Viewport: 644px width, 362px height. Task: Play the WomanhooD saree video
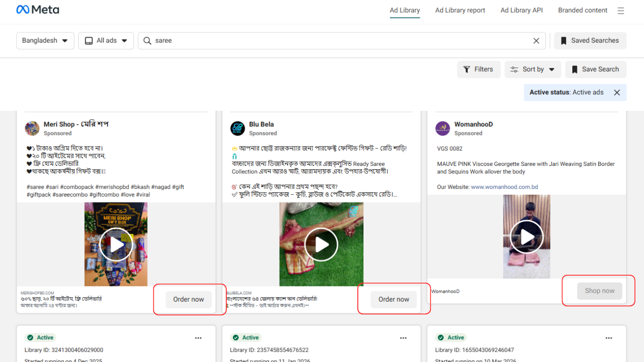[x=527, y=237]
